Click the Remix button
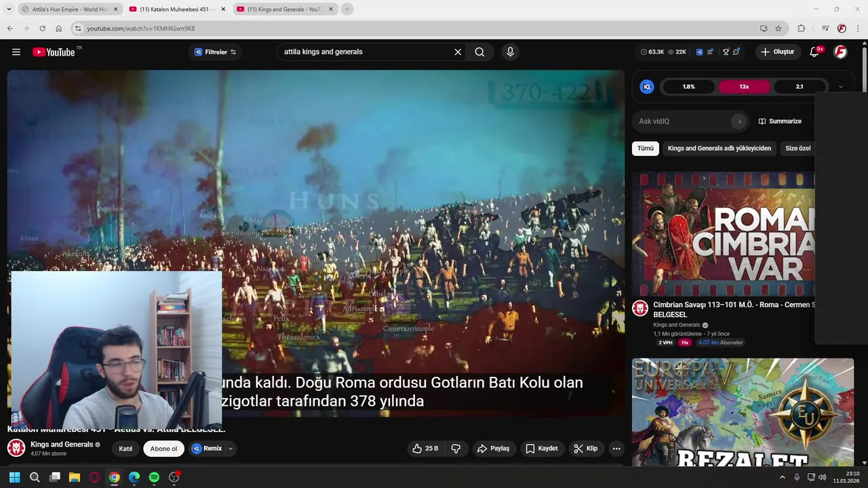The image size is (868, 488). click(x=207, y=449)
